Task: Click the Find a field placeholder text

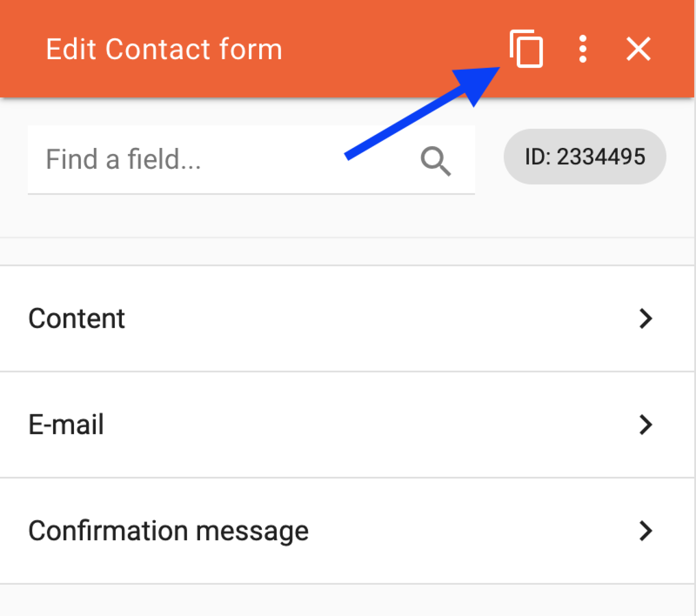Action: click(123, 159)
